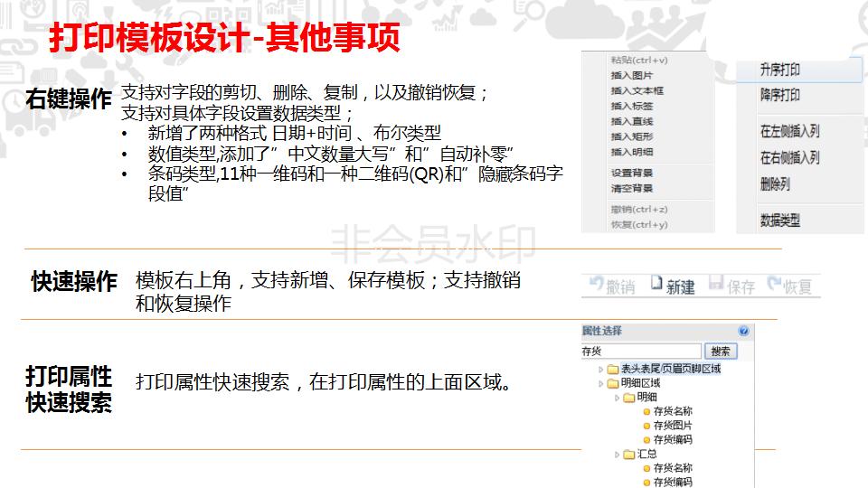This screenshot has height=488, width=868.
Task: Choose 撤销(ctrl+z) in the context menu
Action: pos(639,209)
